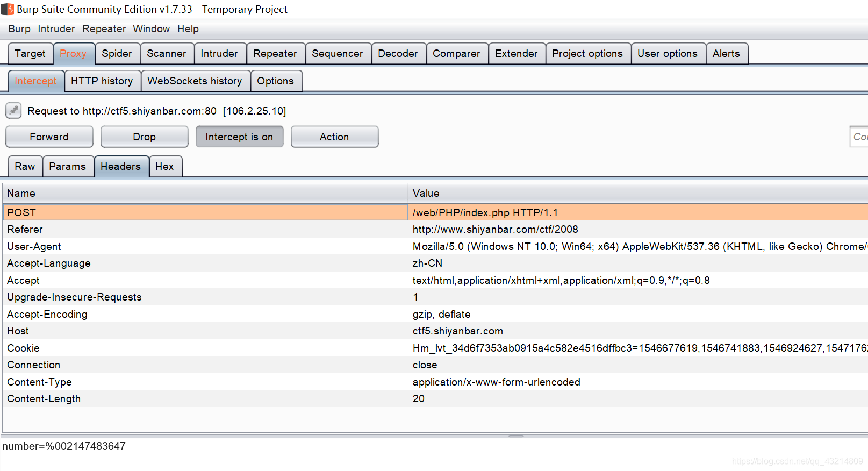The image size is (868, 471).
Task: Select the Referer header row
Action: click(435, 230)
